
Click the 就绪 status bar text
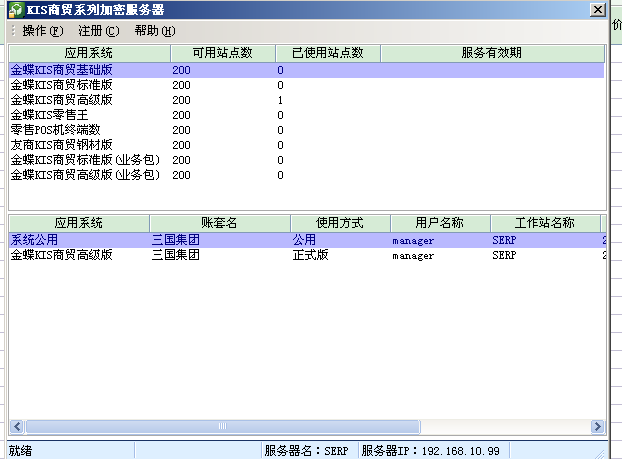click(x=21, y=451)
